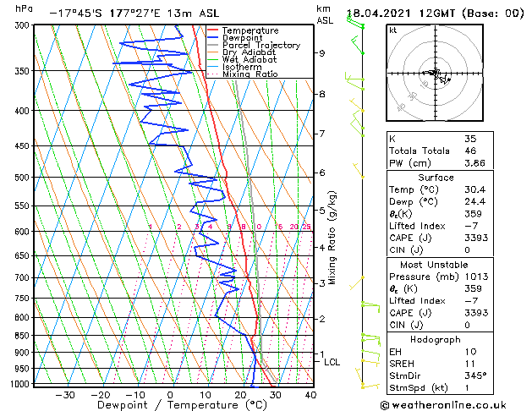The width and height of the screenshot is (532, 411).
Task: Click the PW (cm) value 3.86
Action: click(x=474, y=163)
